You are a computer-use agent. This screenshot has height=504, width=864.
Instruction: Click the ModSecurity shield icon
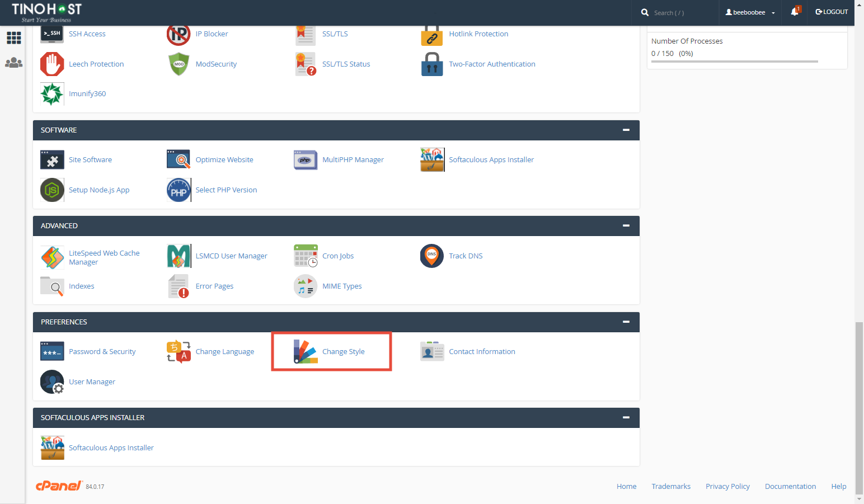(x=179, y=64)
